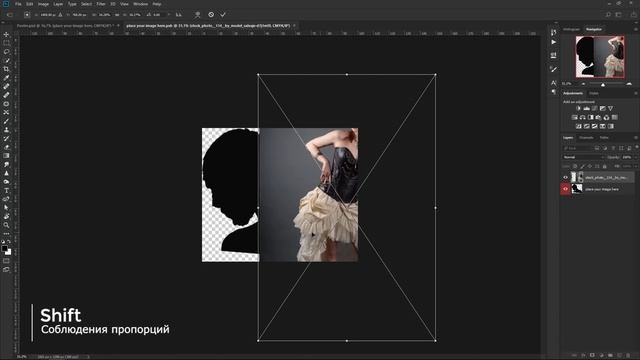Open the Adjustments panel flyout menu

(x=636, y=93)
